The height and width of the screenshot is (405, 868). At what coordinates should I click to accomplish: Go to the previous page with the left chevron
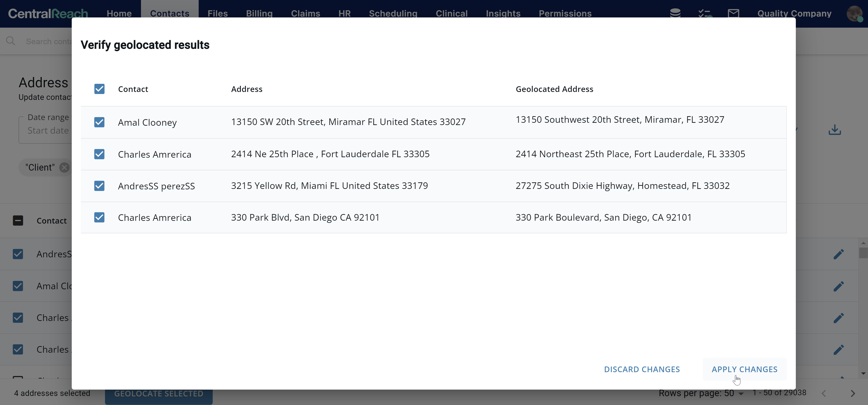tap(824, 393)
